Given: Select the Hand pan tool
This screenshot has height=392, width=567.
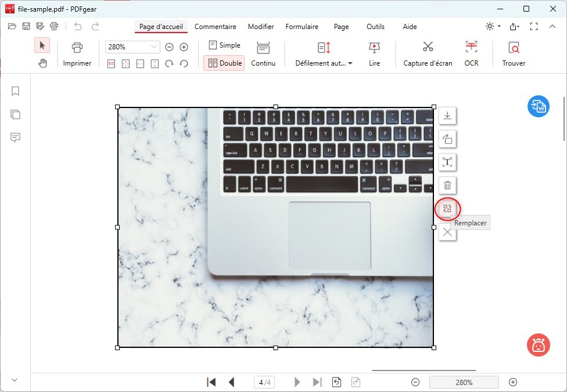Looking at the screenshot, I should click(x=41, y=63).
